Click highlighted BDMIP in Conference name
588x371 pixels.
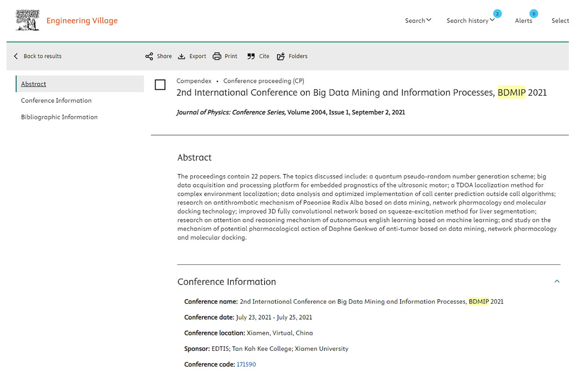point(479,301)
